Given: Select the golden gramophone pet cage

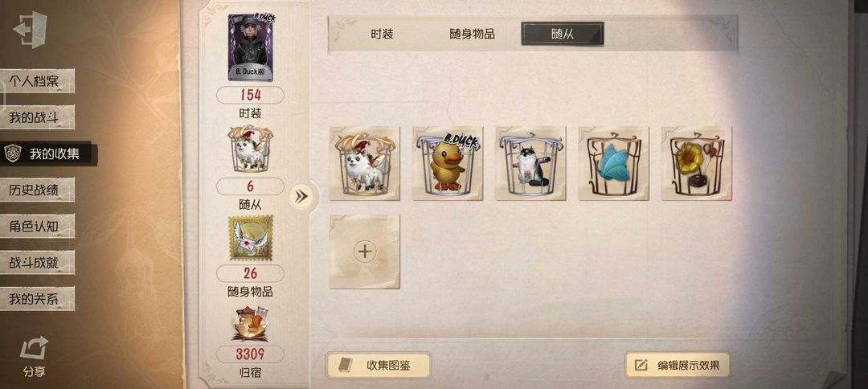Looking at the screenshot, I should (x=696, y=163).
